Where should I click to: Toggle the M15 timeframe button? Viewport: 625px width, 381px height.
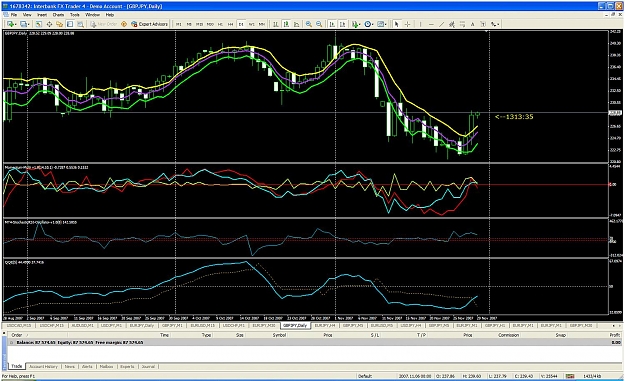point(199,24)
